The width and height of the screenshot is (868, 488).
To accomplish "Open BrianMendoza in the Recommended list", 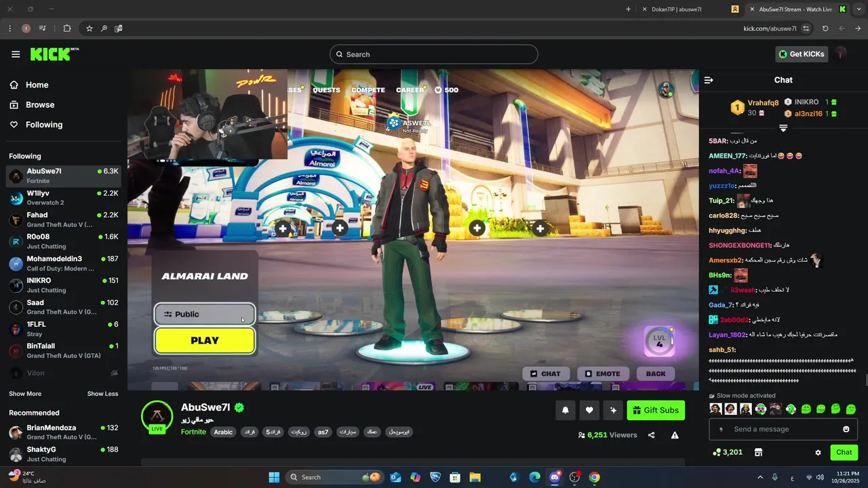I will click(64, 432).
